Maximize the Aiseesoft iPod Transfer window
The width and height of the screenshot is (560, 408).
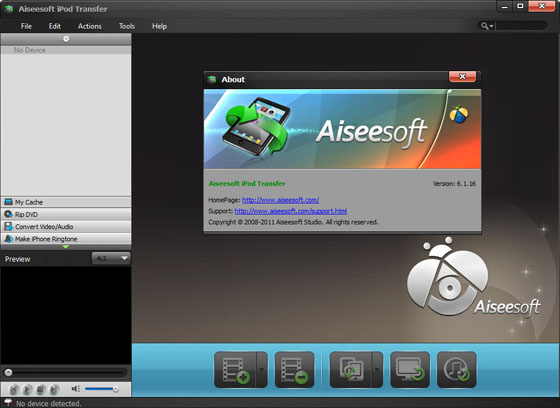[520, 6]
